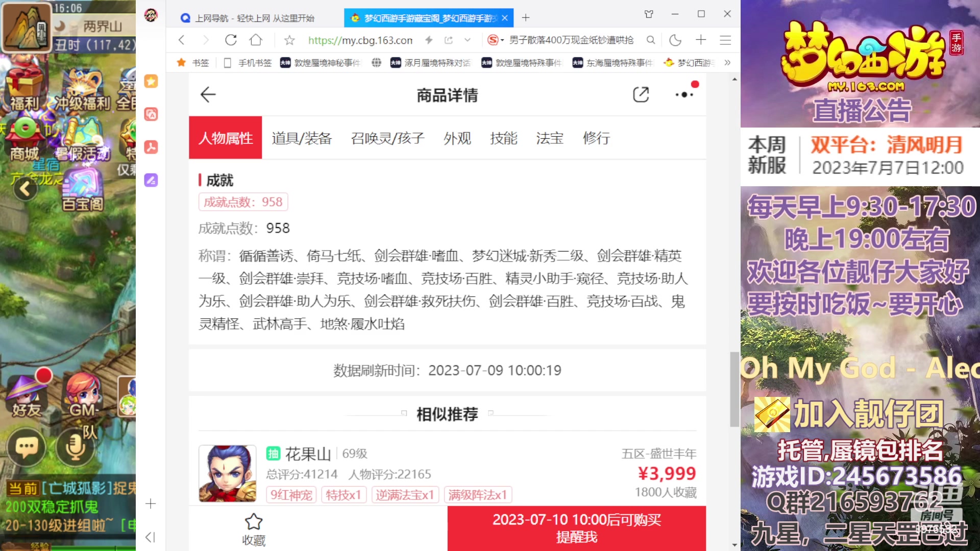This screenshot has width=980, height=551.
Task: Open a new browser tab
Action: click(526, 18)
